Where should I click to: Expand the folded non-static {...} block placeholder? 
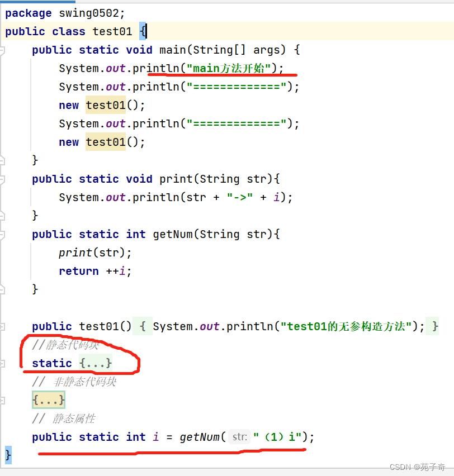click(49, 400)
